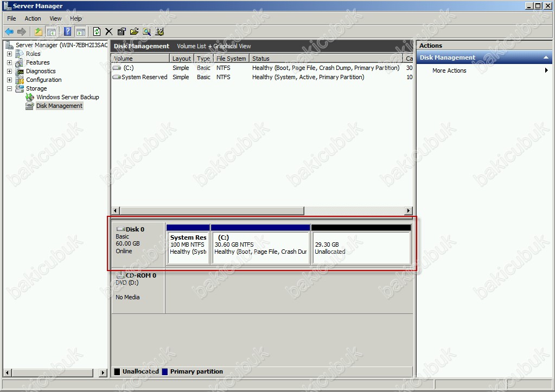
Task: Toggle Show/Hide Console Tree button
Action: coord(52,32)
